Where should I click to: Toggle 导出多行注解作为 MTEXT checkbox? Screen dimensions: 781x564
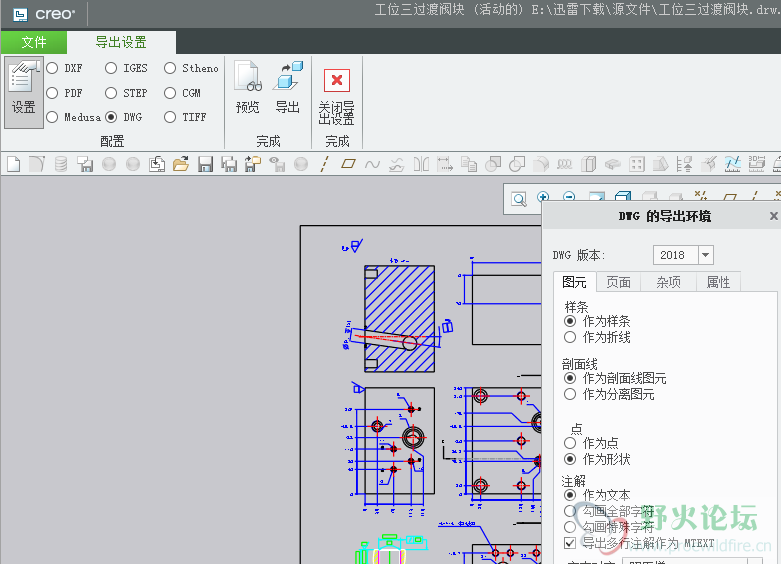570,543
